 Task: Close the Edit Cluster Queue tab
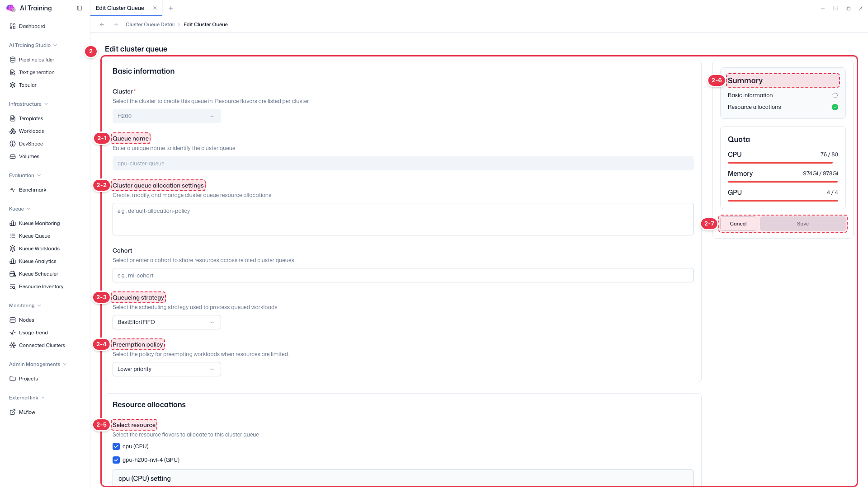155,8
